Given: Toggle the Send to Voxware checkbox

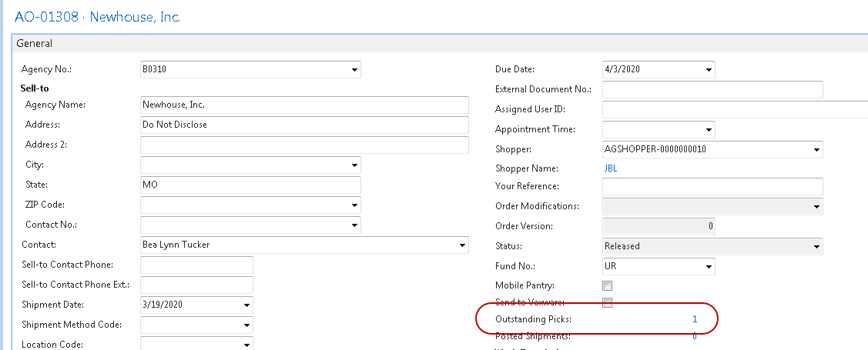Looking at the screenshot, I should (608, 302).
